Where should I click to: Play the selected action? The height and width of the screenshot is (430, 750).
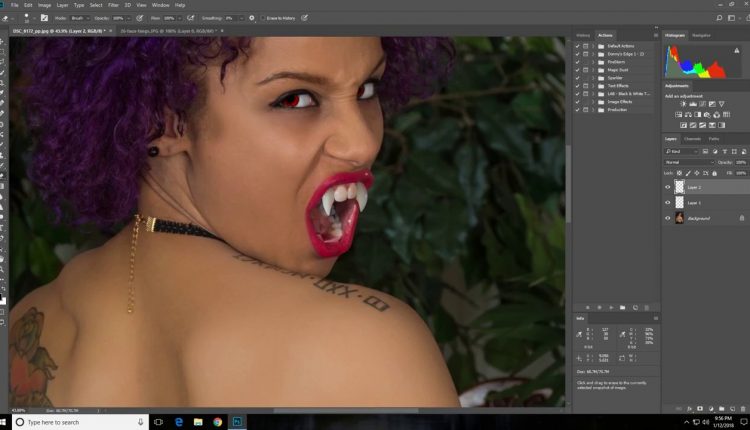point(611,308)
